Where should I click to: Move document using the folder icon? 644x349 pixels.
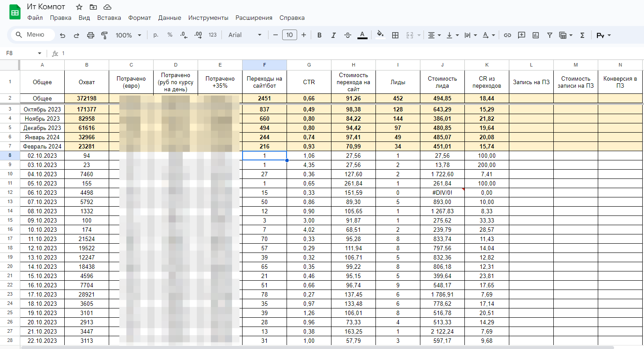pos(93,7)
